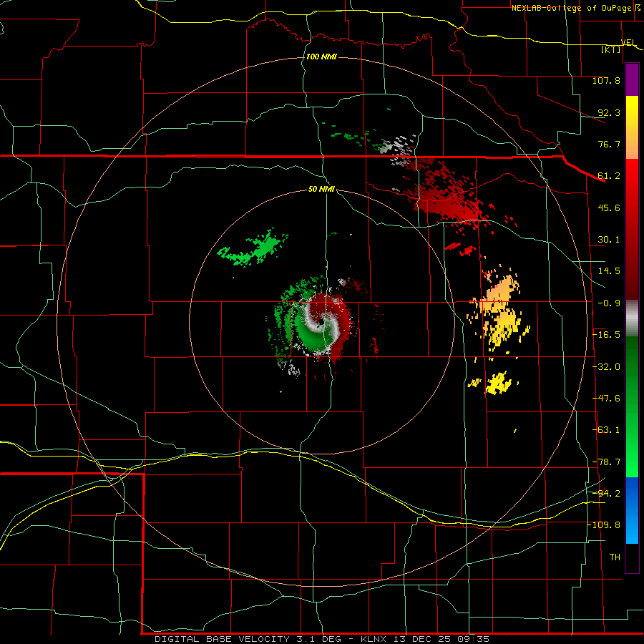Click the 50 NMI range ring label

click(321, 189)
